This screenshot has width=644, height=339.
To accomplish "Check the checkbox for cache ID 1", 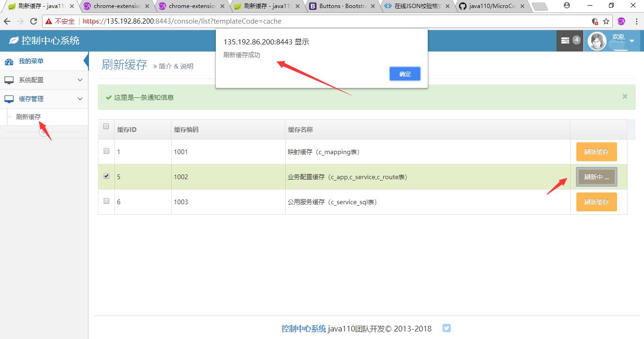I will [106, 151].
